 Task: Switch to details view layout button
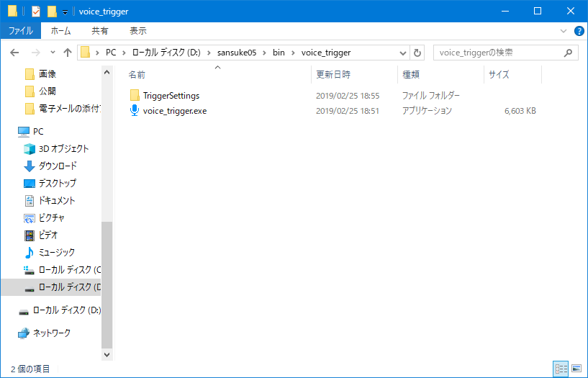(561, 369)
